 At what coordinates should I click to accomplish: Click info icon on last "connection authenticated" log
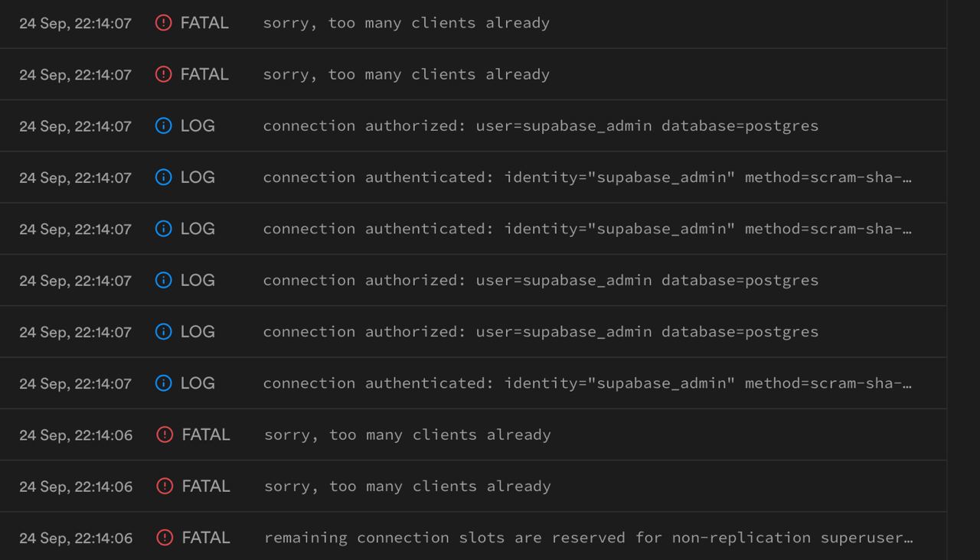pyautogui.click(x=163, y=383)
